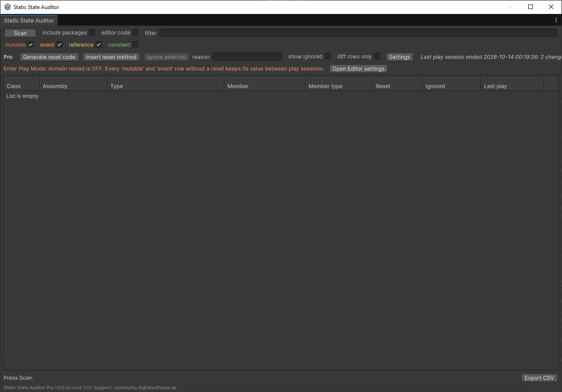The height and width of the screenshot is (392, 562).
Task: Toggle the show ignored checkbox
Action: (328, 56)
